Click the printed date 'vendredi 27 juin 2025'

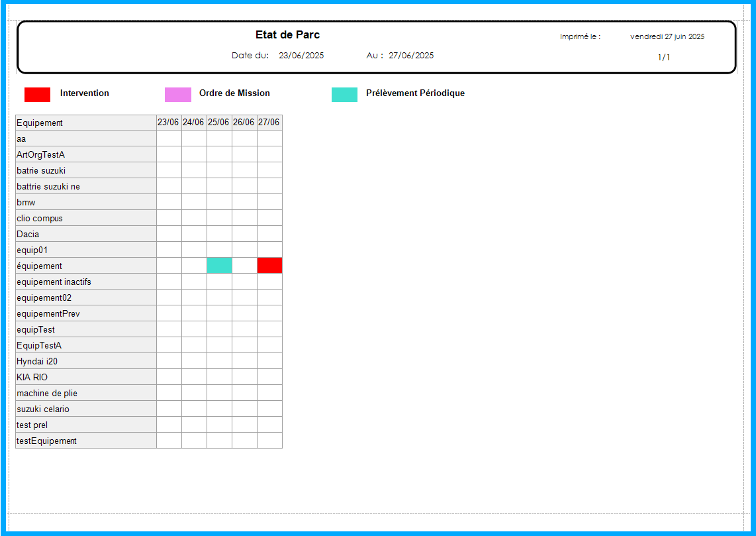(x=667, y=37)
